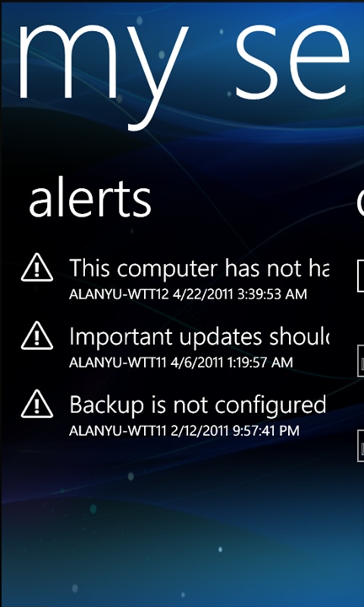Tap the 4/6/2011 1:19:57 AM timestamp

pyautogui.click(x=232, y=363)
